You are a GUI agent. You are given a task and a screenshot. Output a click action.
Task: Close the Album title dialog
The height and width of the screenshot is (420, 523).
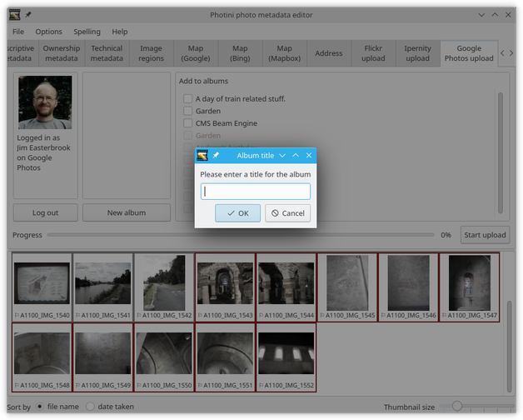(x=309, y=155)
